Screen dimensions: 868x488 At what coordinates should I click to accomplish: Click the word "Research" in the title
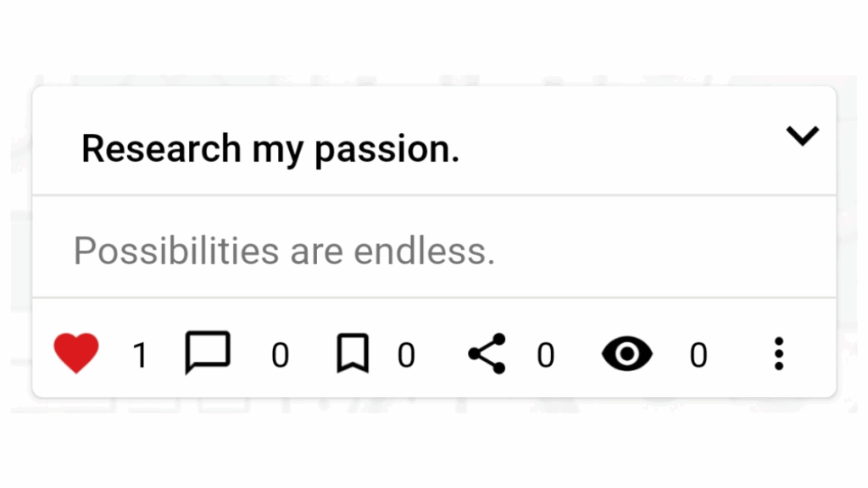161,149
